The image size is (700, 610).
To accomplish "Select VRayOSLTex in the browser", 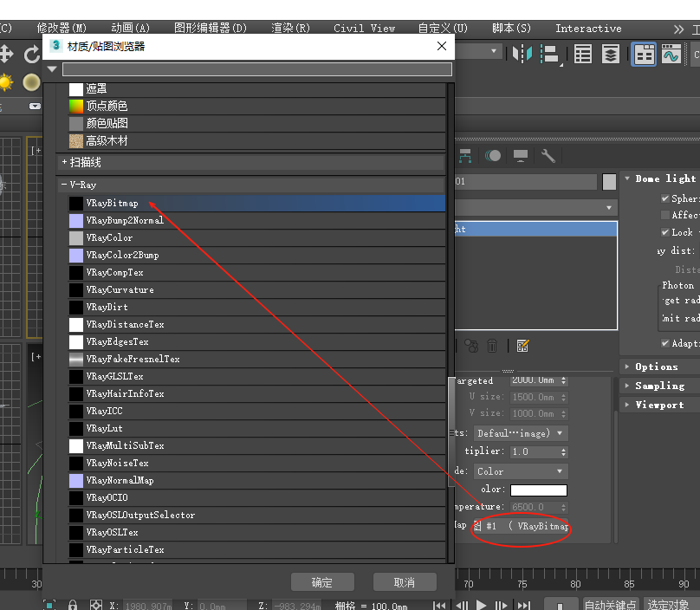I will pyautogui.click(x=256, y=532).
